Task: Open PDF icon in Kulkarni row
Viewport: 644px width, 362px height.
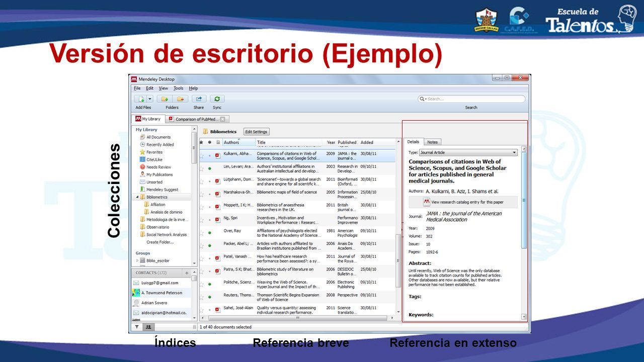Action: pyautogui.click(x=218, y=156)
